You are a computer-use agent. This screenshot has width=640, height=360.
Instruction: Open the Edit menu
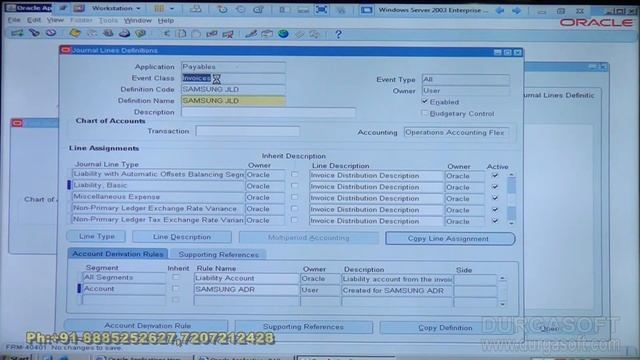click(x=33, y=20)
